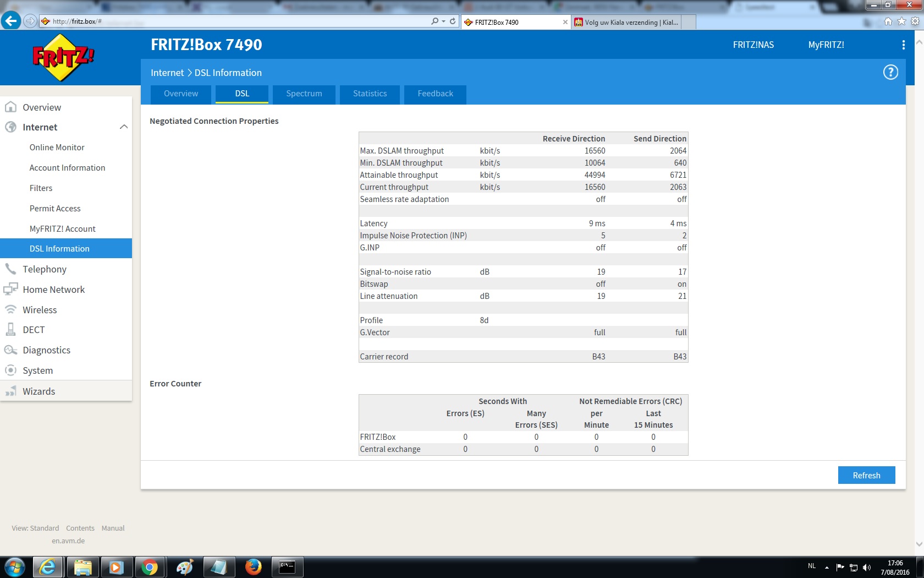Show hidden system tray icons
Image resolution: width=924 pixels, height=578 pixels.
[x=827, y=567]
